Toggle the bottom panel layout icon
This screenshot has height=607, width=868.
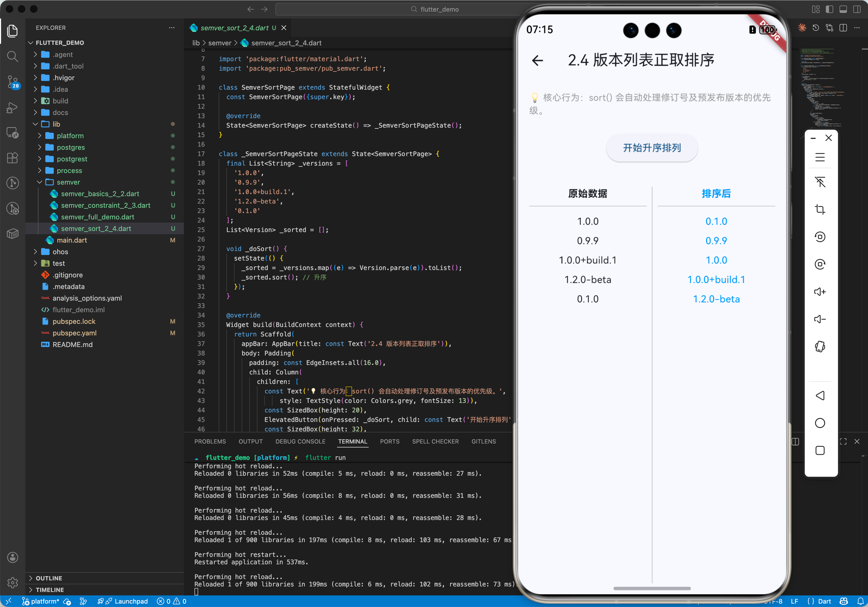pos(843,9)
